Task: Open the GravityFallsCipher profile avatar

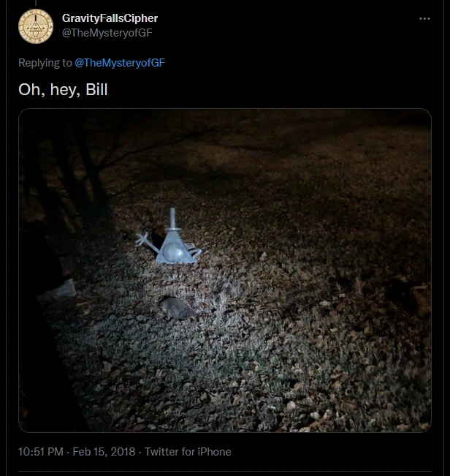Action: (x=36, y=26)
